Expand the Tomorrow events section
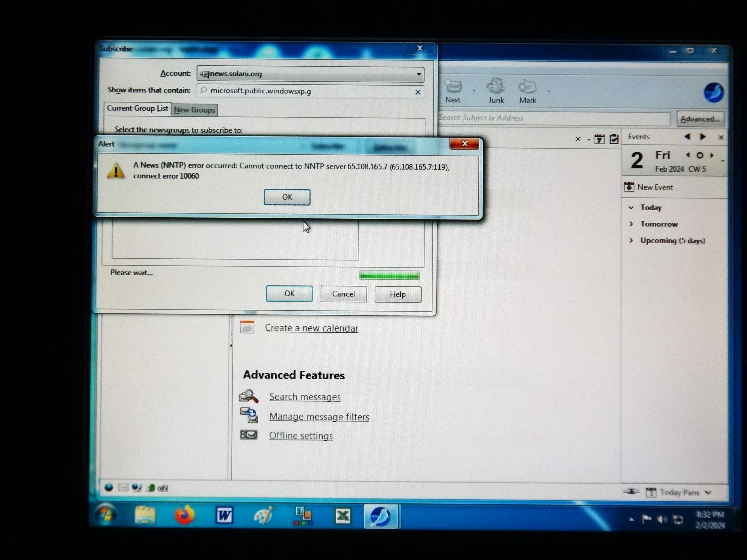 631,224
